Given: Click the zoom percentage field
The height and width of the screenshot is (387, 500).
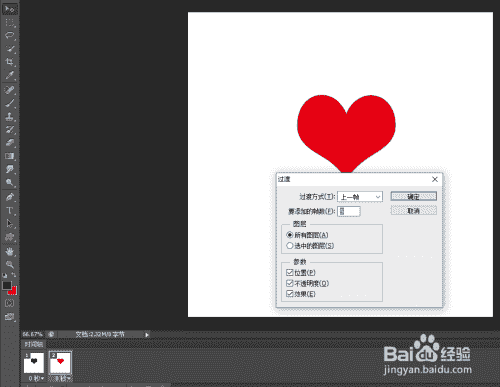Looking at the screenshot, I should tap(33, 334).
